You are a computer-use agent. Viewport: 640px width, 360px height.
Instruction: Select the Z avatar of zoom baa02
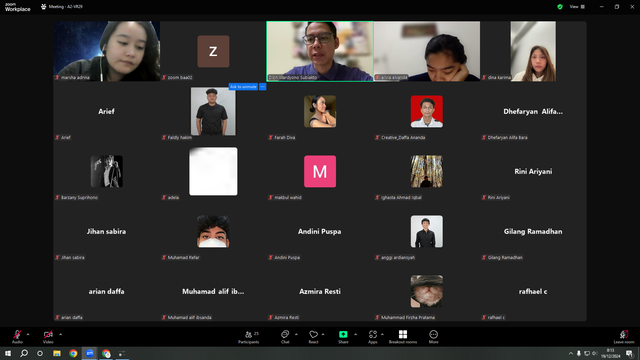click(x=213, y=51)
